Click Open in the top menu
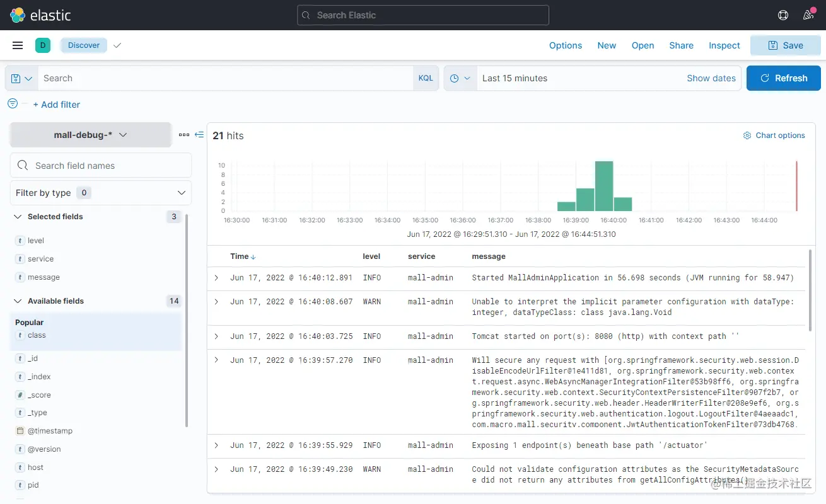This screenshot has width=826, height=504. pos(643,45)
